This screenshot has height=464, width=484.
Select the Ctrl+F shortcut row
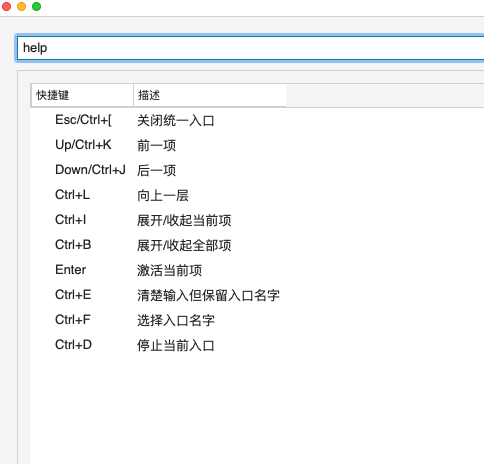tap(257, 320)
